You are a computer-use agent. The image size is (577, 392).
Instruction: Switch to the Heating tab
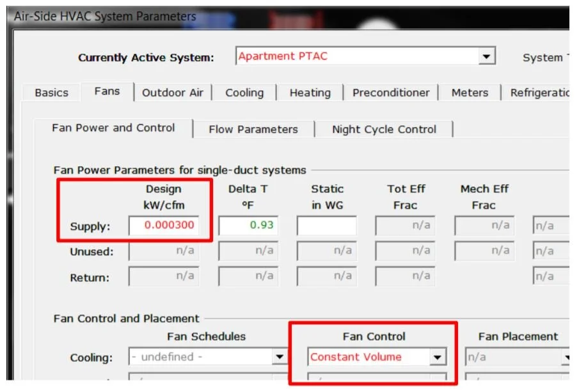(309, 92)
